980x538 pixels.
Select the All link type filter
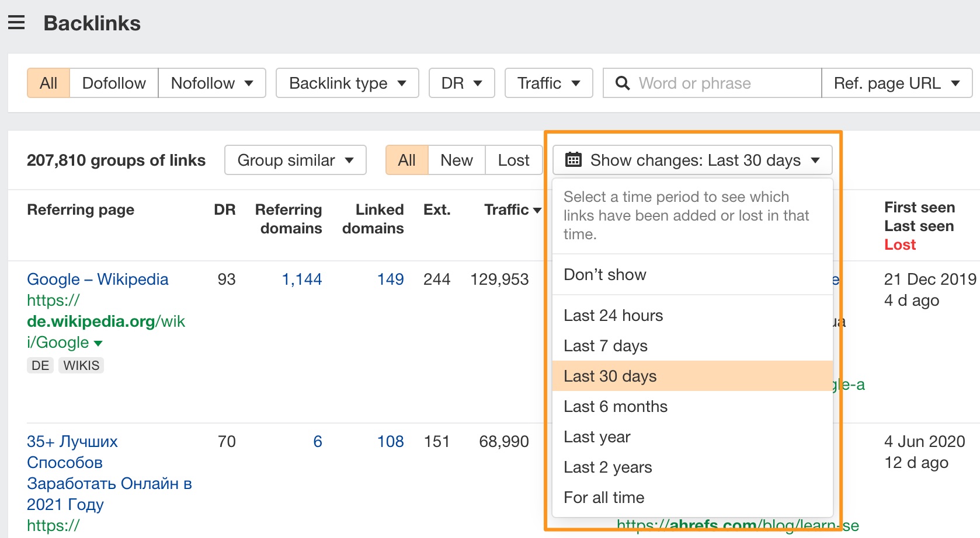point(48,83)
